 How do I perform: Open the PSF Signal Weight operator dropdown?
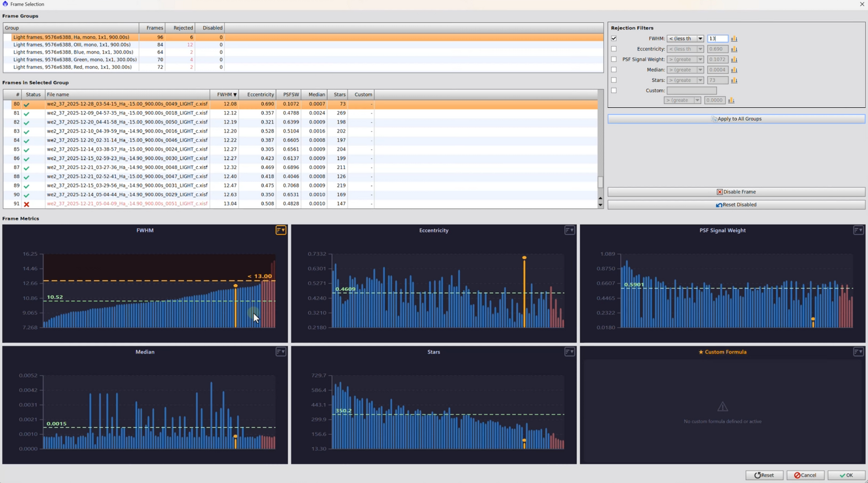(x=686, y=60)
